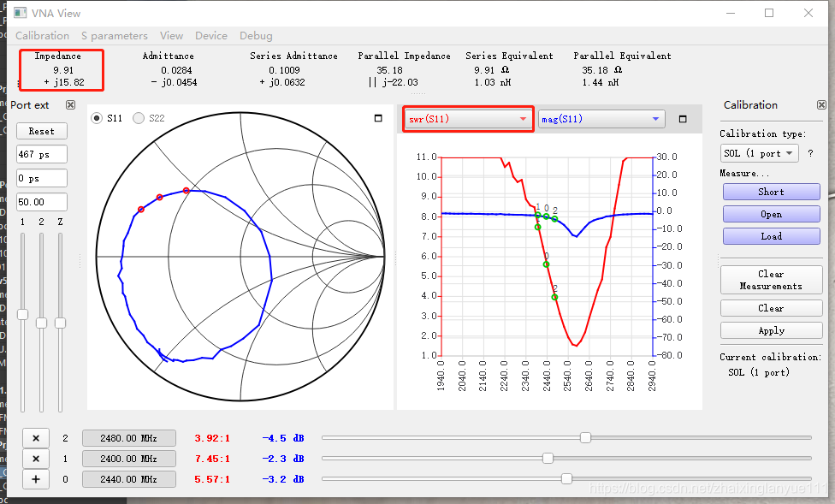Click the Current calibration SOL (1 port) text
The width and height of the screenshot is (835, 504).
pyautogui.click(x=759, y=372)
